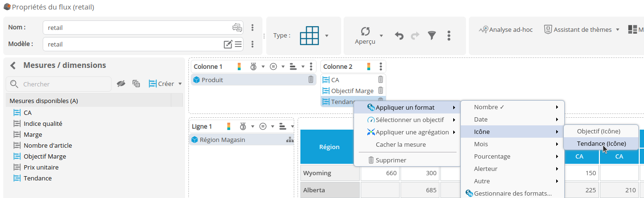Click the back arrow in Mesures / dimensions
The image size is (644, 198).
13,66
